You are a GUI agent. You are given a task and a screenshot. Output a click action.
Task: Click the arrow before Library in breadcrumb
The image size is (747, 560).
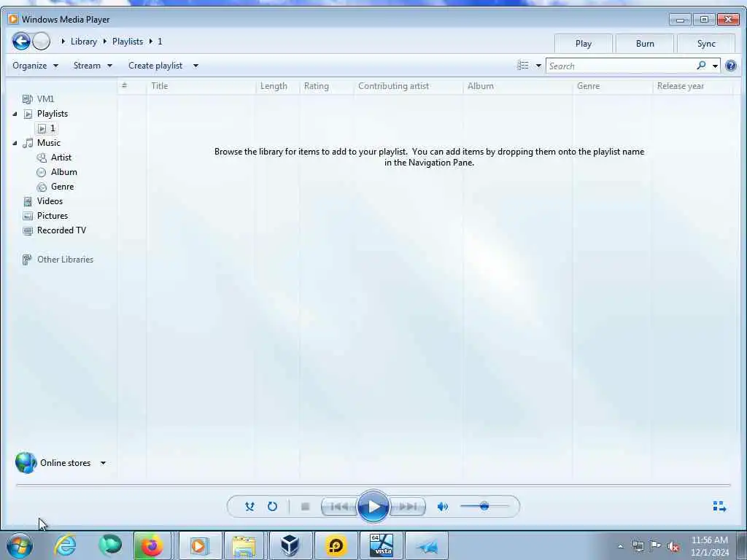tap(63, 42)
